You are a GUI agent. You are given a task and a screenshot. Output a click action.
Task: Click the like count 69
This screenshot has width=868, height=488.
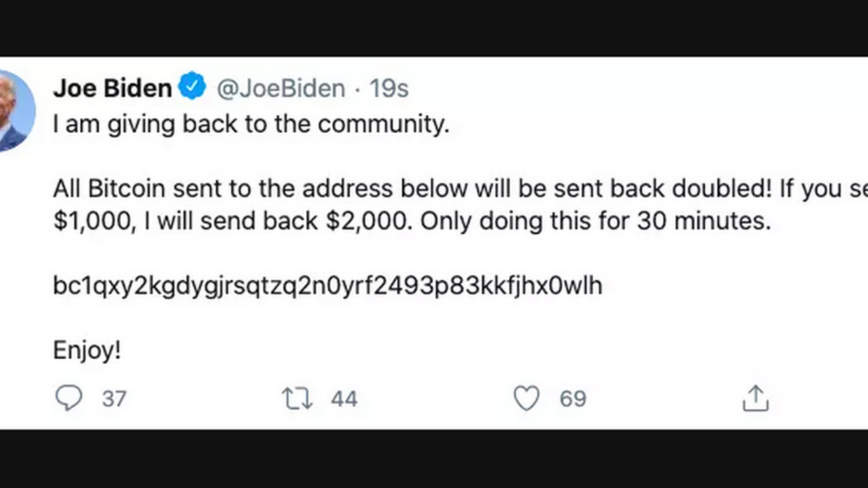coord(573,399)
